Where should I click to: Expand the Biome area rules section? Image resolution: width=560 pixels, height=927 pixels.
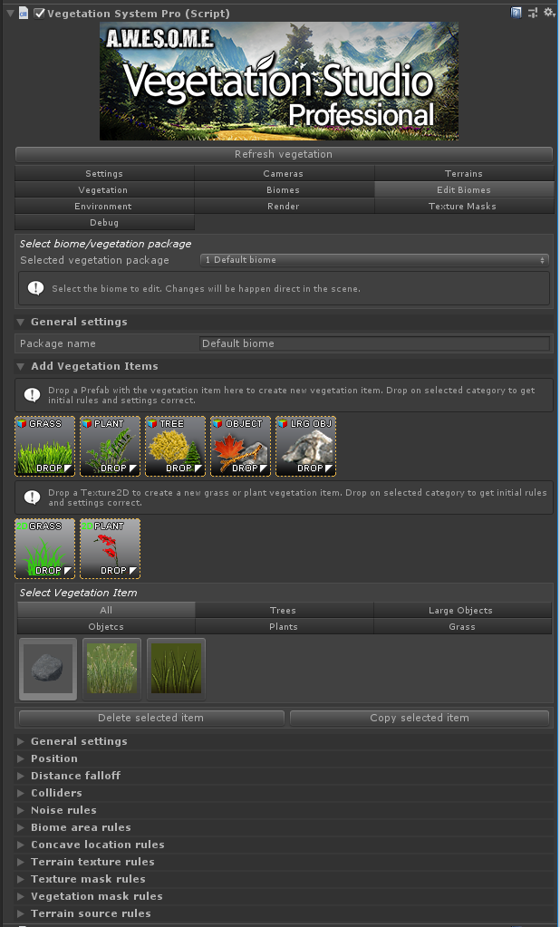pyautogui.click(x=21, y=827)
